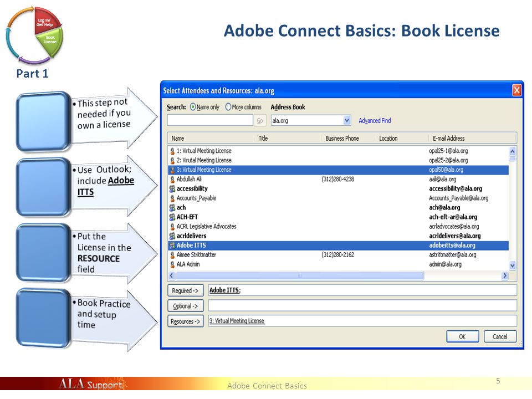Image resolution: width=532 pixels, height=399 pixels.
Task: Add selection with the Optional button
Action: [x=185, y=306]
